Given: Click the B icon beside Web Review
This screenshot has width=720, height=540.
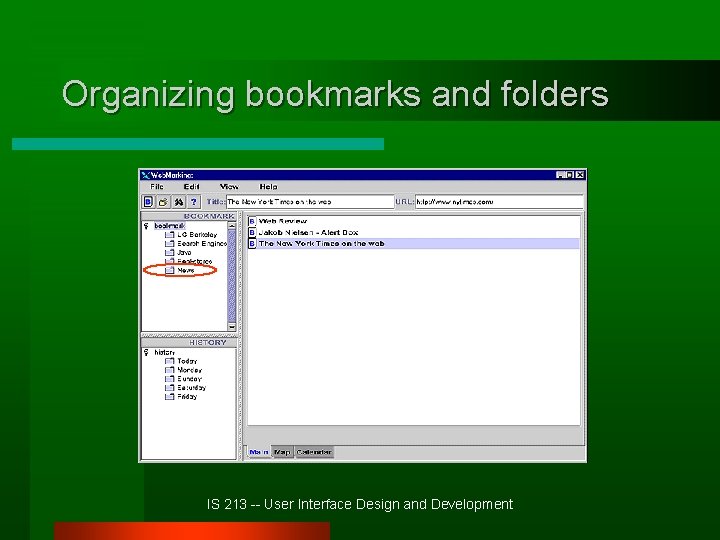Looking at the screenshot, I should click(252, 222).
